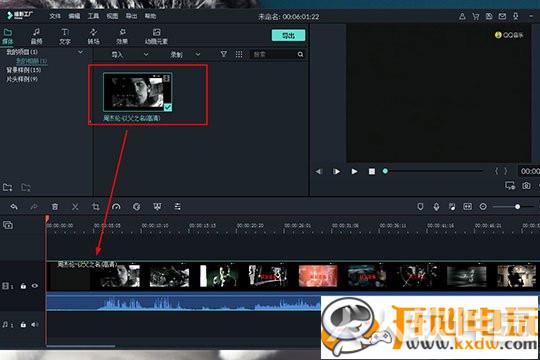The image size is (540, 360).
Task: Open the preview display settings icon
Action: [x=510, y=186]
